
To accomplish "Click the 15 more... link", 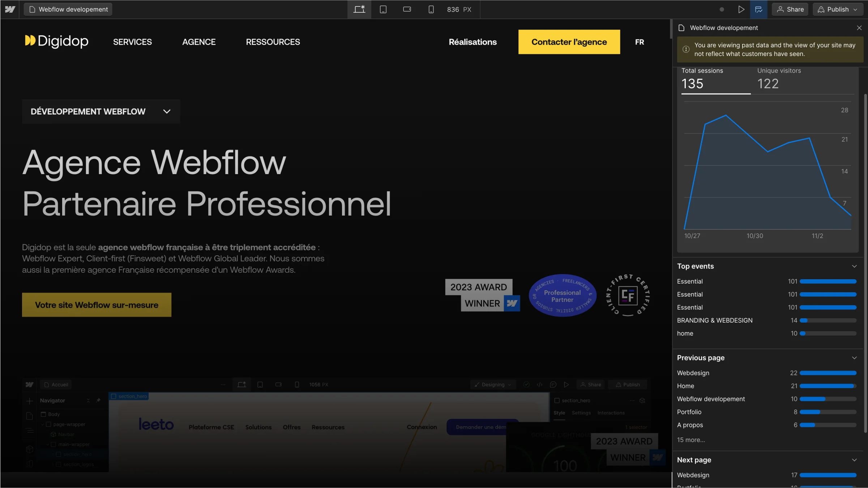I will 691,440.
